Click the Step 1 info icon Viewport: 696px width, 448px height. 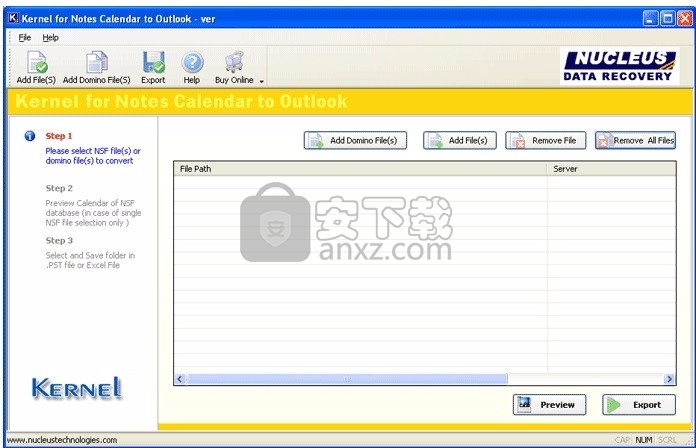click(x=30, y=136)
